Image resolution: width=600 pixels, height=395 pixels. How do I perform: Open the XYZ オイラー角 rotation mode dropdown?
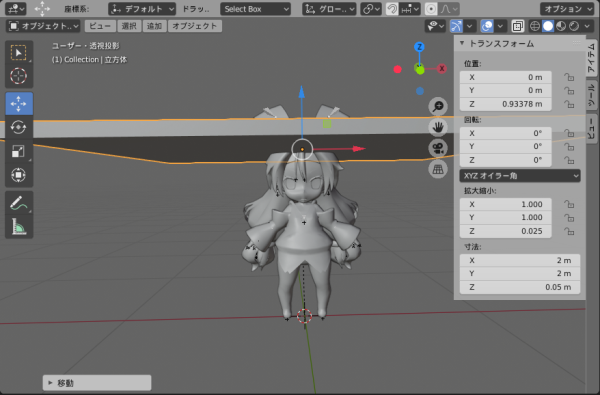(x=520, y=176)
